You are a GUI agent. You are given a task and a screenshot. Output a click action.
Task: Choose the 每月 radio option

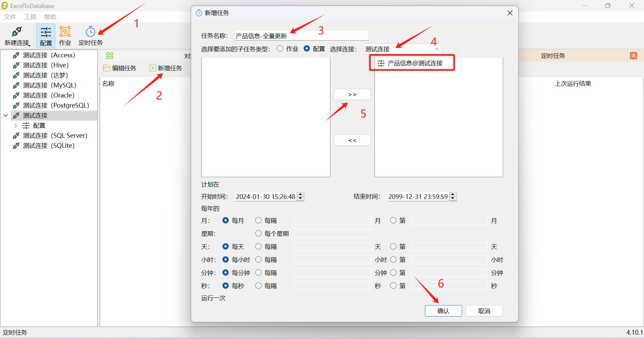click(225, 220)
